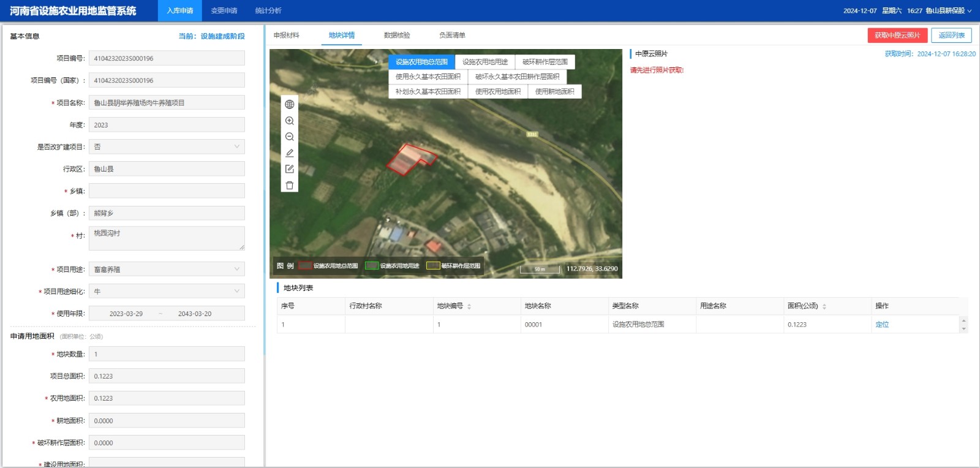Image resolution: width=980 pixels, height=468 pixels.
Task: Click the 地块数量 input field
Action: [167, 354]
